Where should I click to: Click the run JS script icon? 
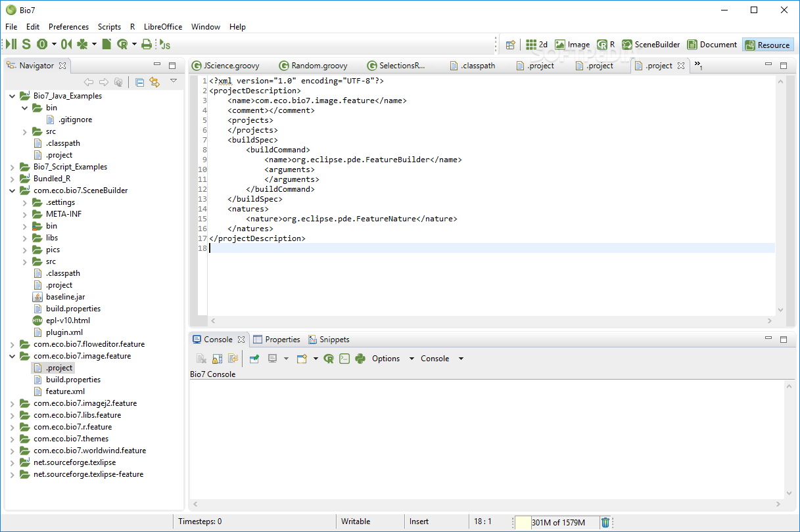(164, 44)
